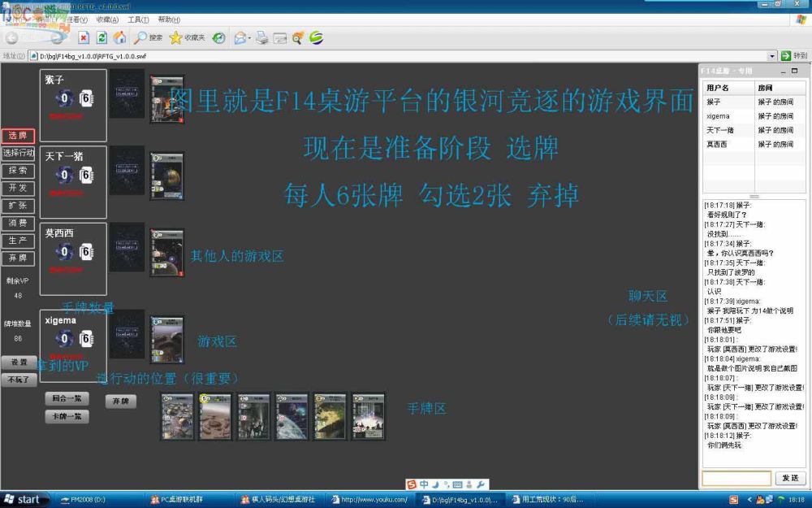The height and width of the screenshot is (508, 812).
Task: Click the 发送 send button
Action: click(790, 478)
